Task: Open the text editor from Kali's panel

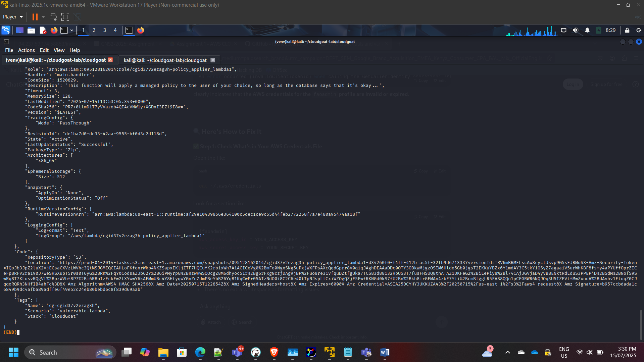Action: point(43,30)
